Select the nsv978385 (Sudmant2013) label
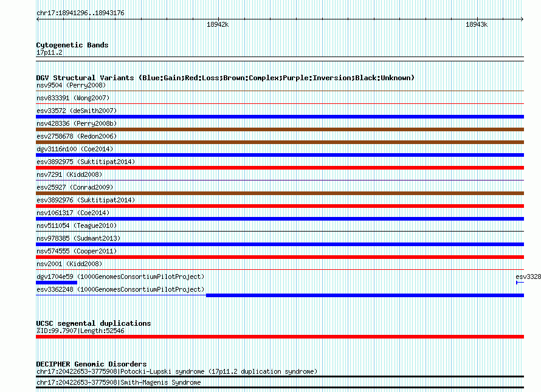 78,238
